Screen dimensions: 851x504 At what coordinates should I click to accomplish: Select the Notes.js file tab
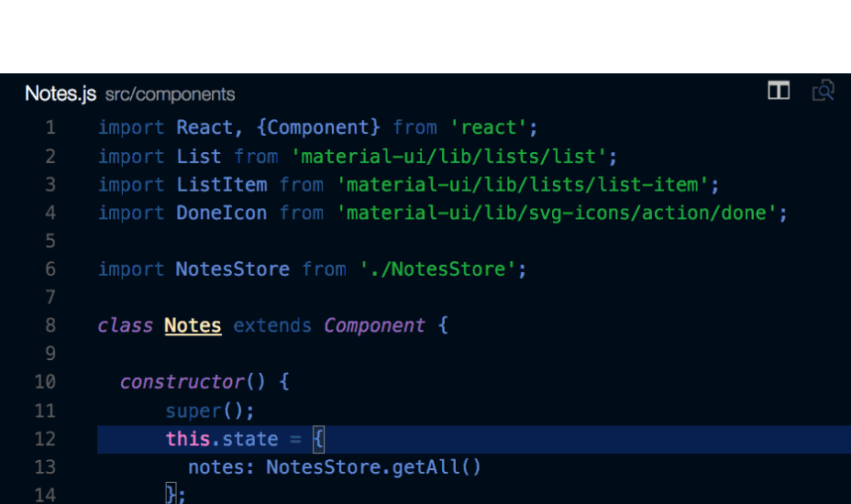click(61, 93)
